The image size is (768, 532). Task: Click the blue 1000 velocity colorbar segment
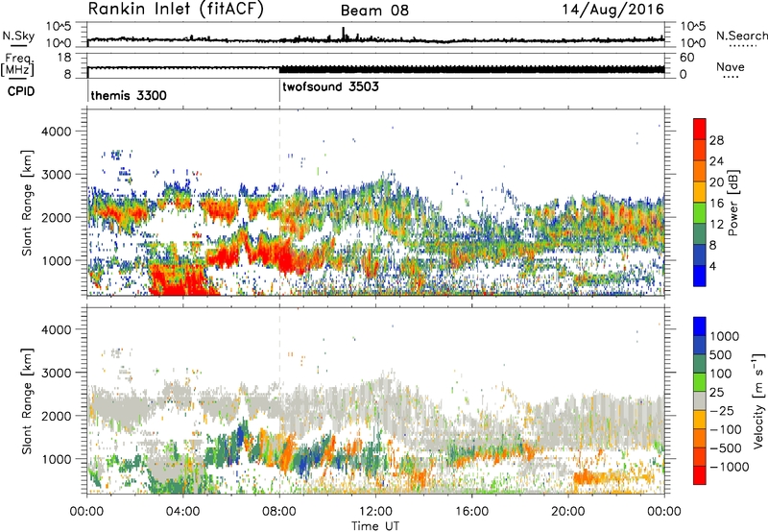700,326
